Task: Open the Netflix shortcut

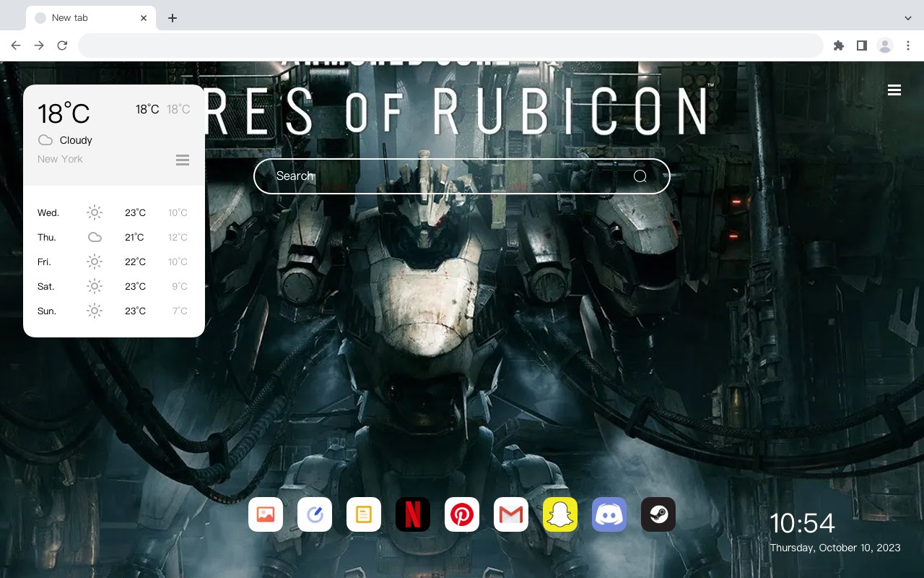Action: tap(413, 514)
